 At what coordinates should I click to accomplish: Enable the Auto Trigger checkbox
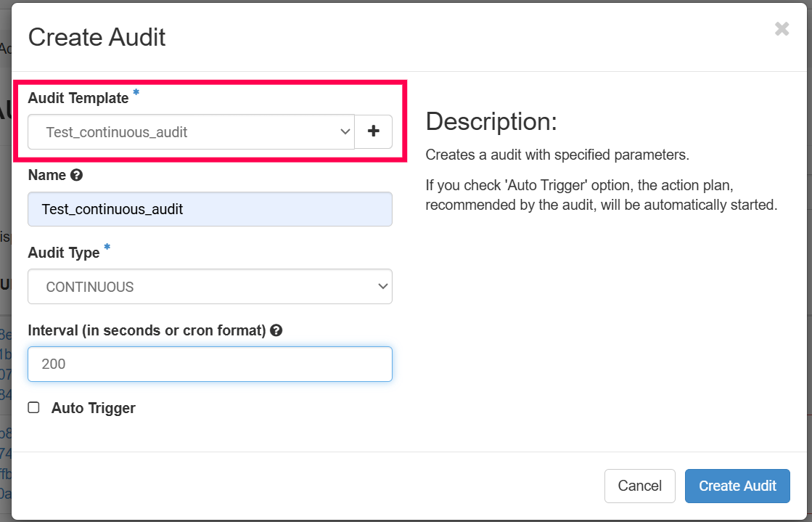pos(33,408)
